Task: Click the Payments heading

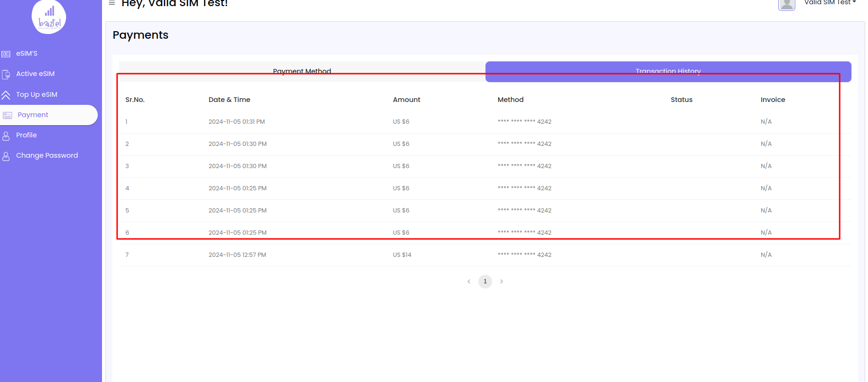Action: click(141, 35)
